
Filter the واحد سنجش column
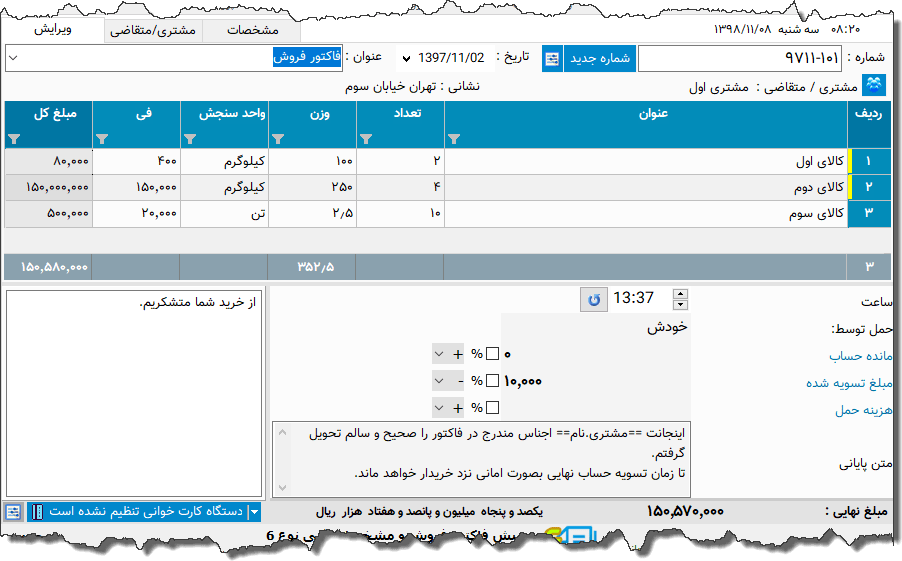[x=190, y=139]
